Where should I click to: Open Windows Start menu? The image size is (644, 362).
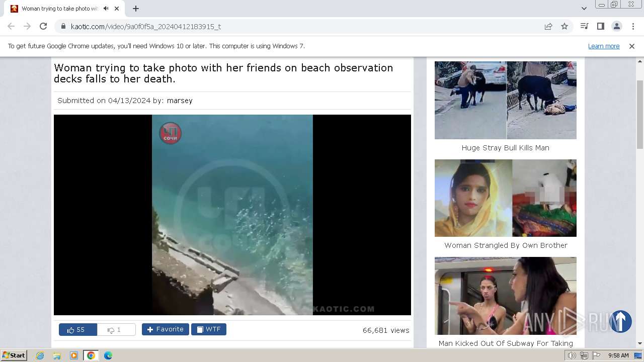[x=14, y=355]
